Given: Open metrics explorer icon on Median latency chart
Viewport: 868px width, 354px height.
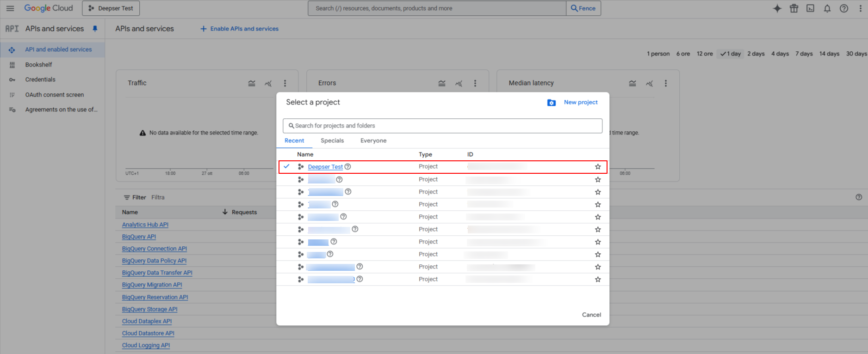Looking at the screenshot, I should pyautogui.click(x=649, y=83).
